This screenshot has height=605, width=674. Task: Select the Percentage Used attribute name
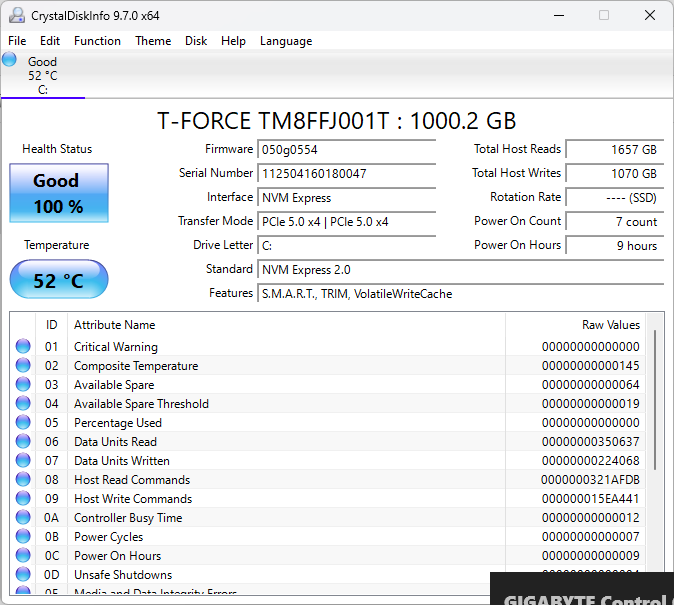pos(118,423)
